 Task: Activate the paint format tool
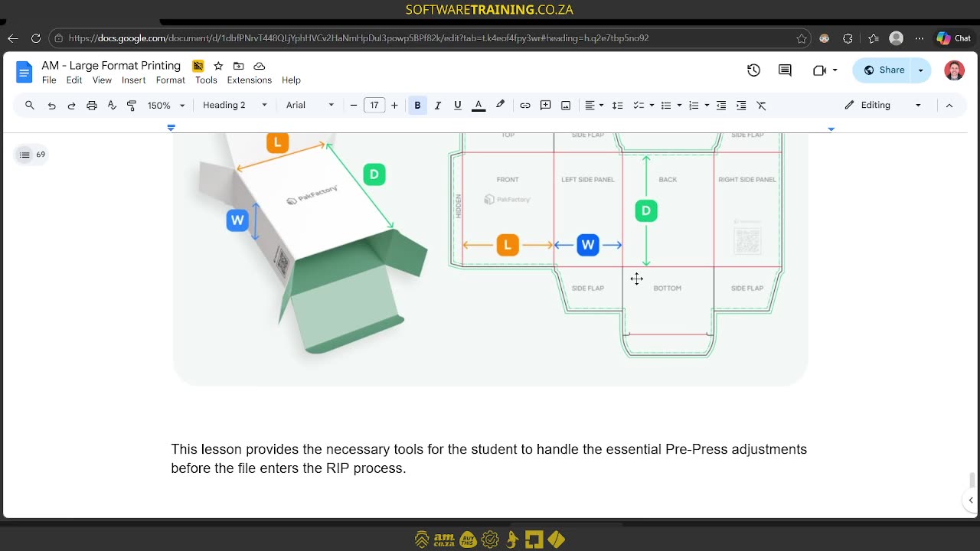(132, 105)
